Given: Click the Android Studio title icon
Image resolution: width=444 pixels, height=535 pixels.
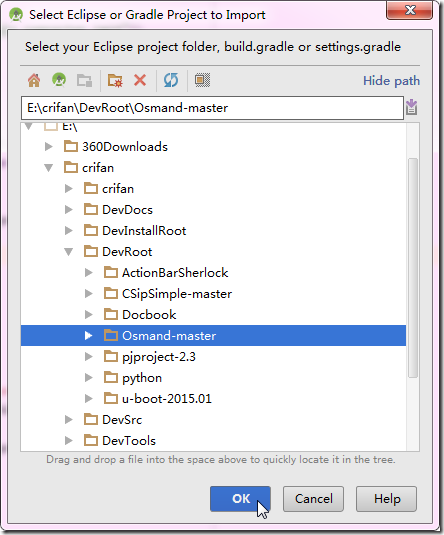Looking at the screenshot, I should coord(16,15).
